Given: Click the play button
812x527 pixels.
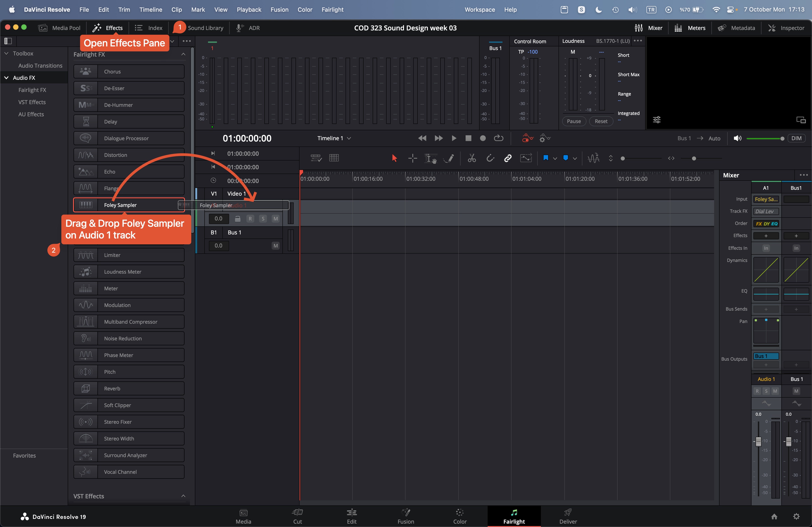Looking at the screenshot, I should 454,138.
